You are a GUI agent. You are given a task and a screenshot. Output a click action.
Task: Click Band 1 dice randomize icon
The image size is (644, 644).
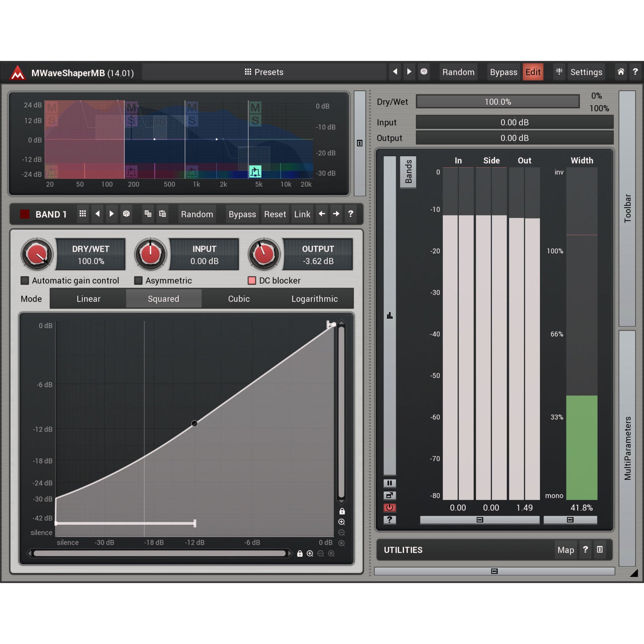coord(126,214)
